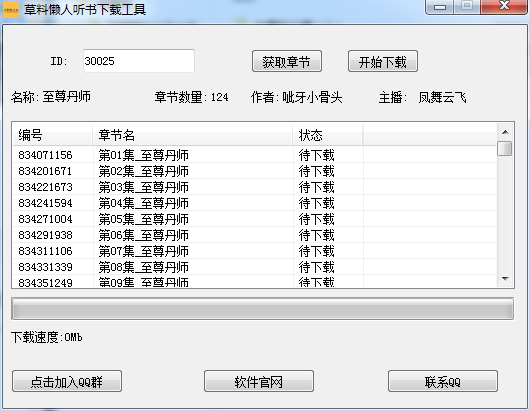Select row 第02集_至尊丹师
The height and width of the screenshot is (411, 530).
(255, 171)
